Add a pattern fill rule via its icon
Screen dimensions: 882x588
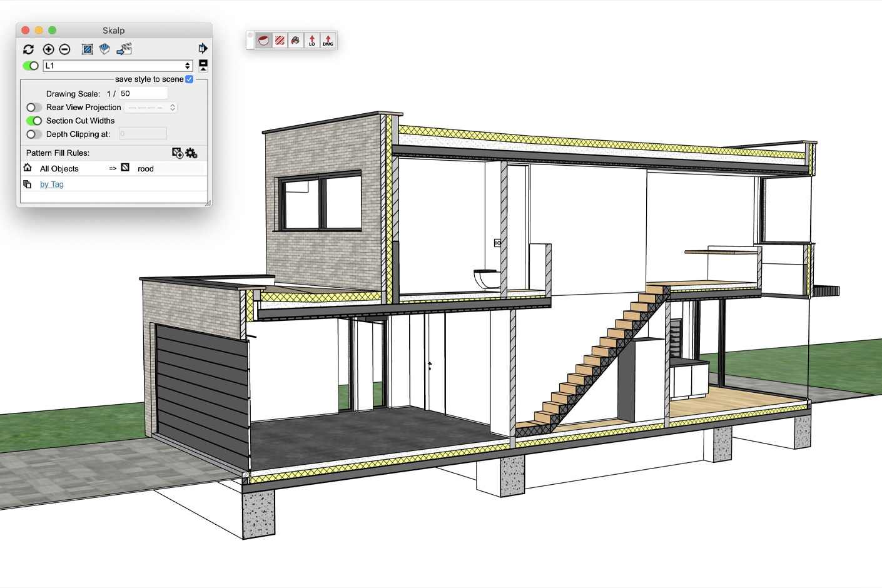click(x=177, y=153)
